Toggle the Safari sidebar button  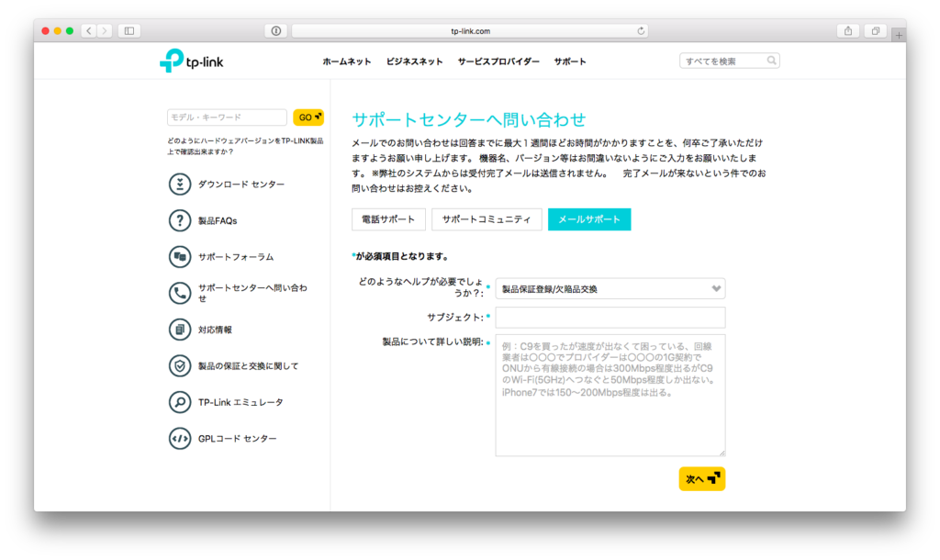click(129, 30)
